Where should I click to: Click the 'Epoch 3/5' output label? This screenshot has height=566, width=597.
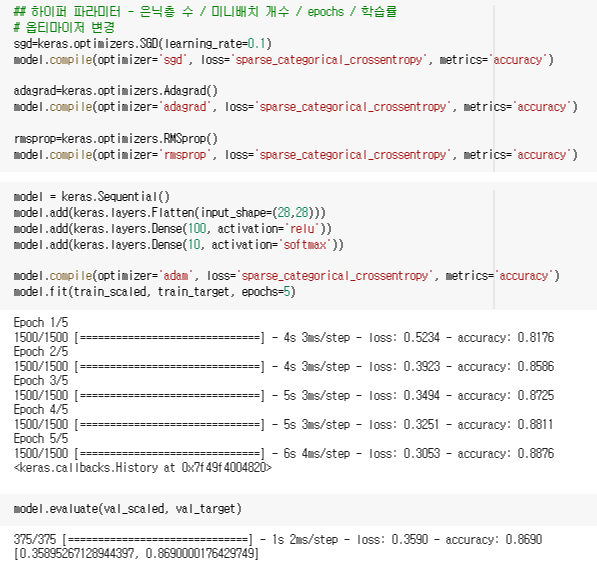(41, 380)
